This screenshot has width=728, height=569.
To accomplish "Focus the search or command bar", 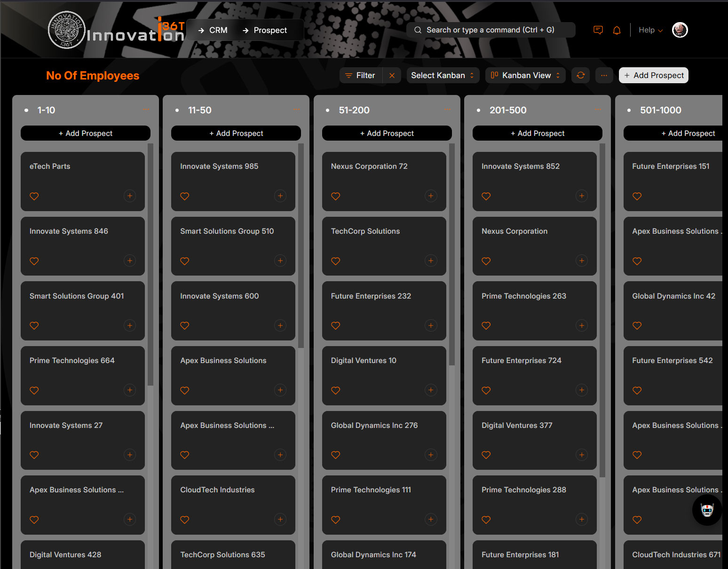I will click(490, 30).
